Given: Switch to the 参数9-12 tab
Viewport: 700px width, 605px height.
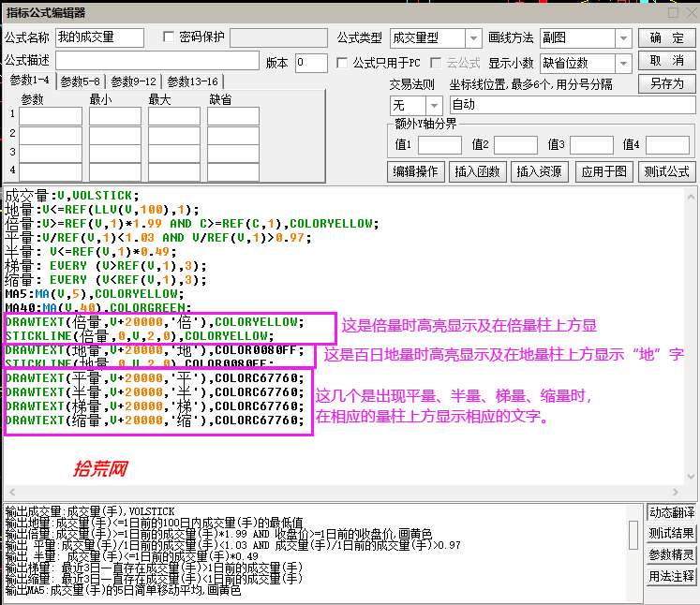Looking at the screenshot, I should [x=133, y=81].
